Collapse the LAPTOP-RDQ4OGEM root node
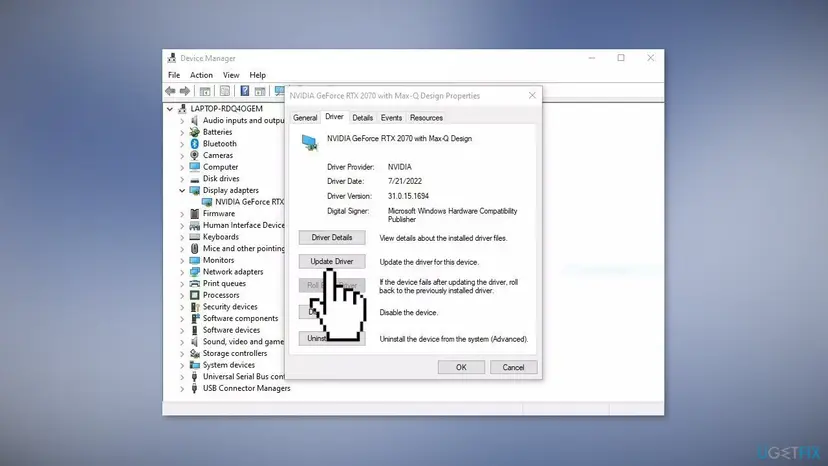The height and width of the screenshot is (466, 828). click(x=170, y=109)
